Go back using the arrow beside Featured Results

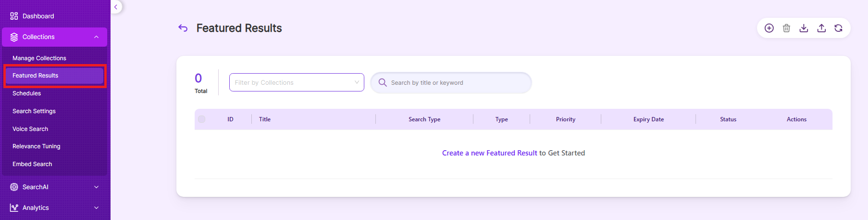(183, 28)
